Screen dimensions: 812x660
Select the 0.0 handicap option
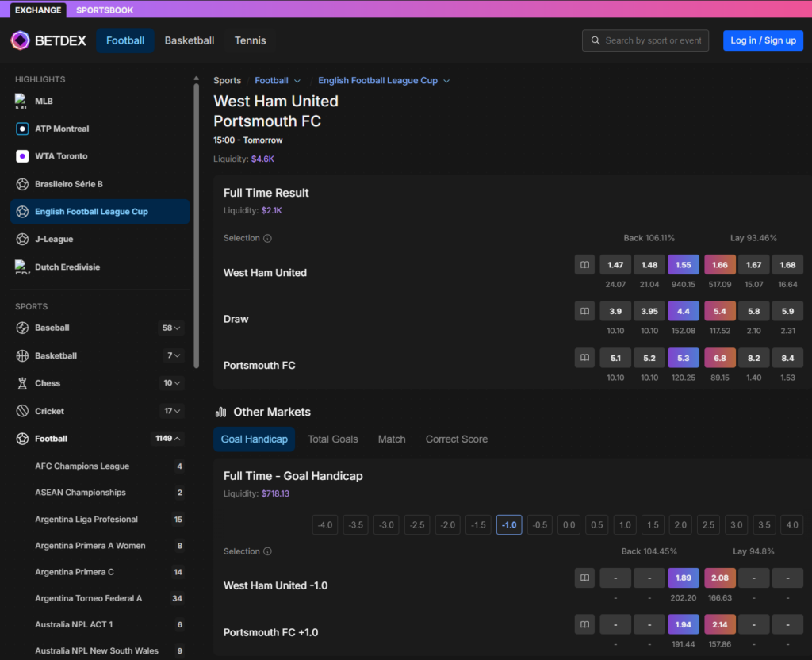569,525
